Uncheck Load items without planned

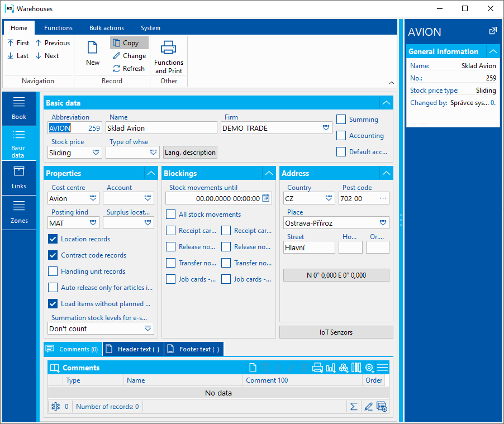(53, 304)
